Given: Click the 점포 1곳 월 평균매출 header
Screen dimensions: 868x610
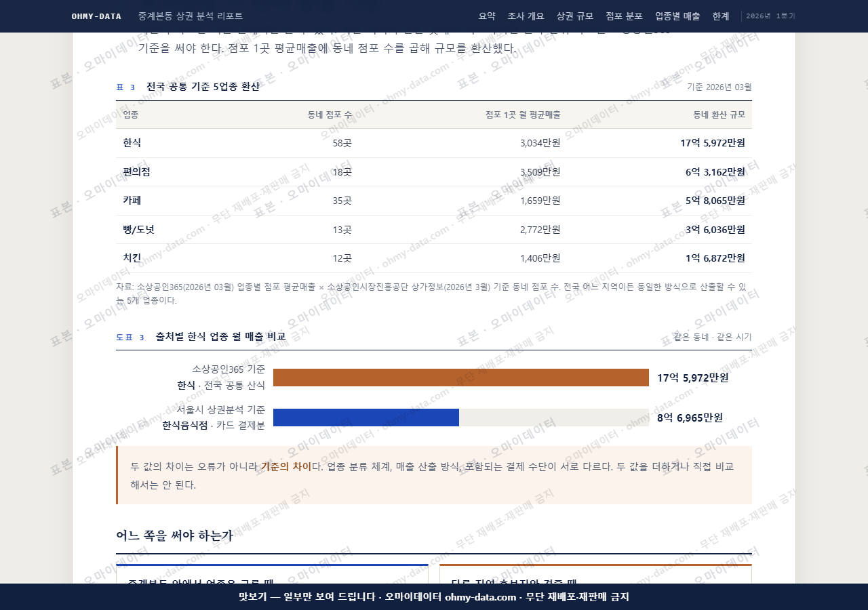Looking at the screenshot, I should point(523,115).
